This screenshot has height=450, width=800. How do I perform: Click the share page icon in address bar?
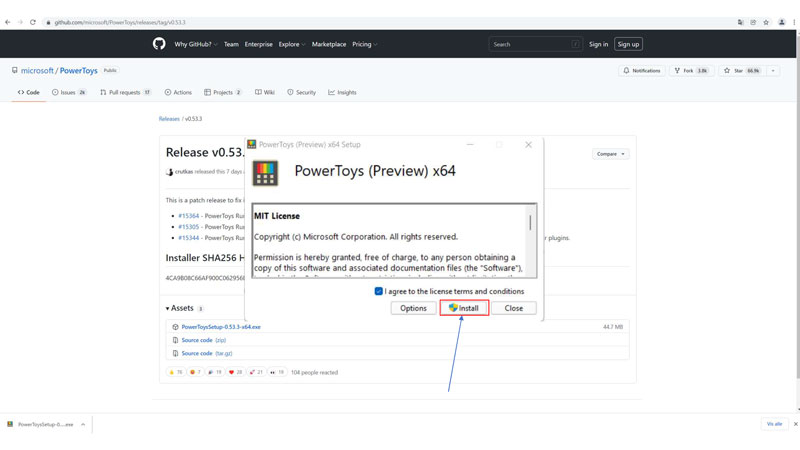[753, 22]
